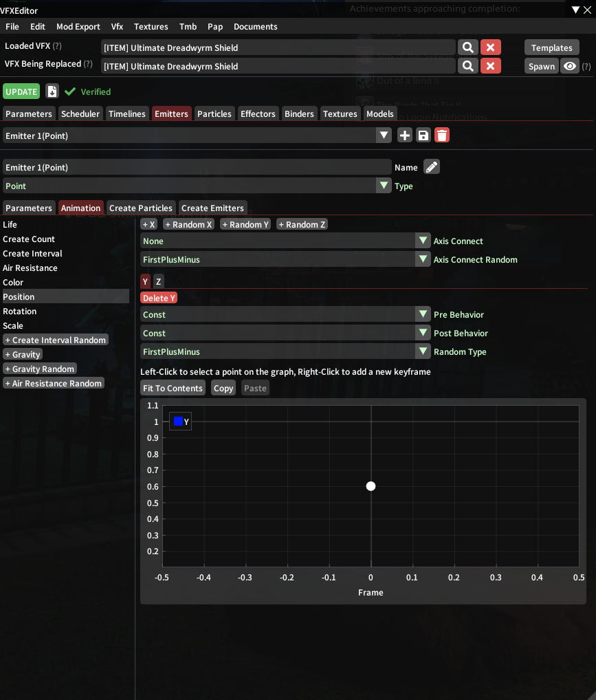Click the emitter name text field
This screenshot has width=596, height=700.
pyautogui.click(x=197, y=167)
